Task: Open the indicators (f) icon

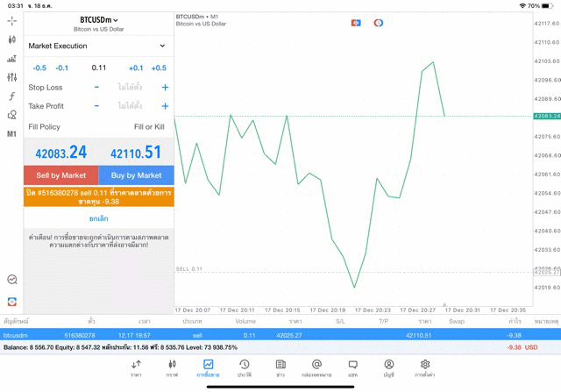Action: pyautogui.click(x=11, y=96)
